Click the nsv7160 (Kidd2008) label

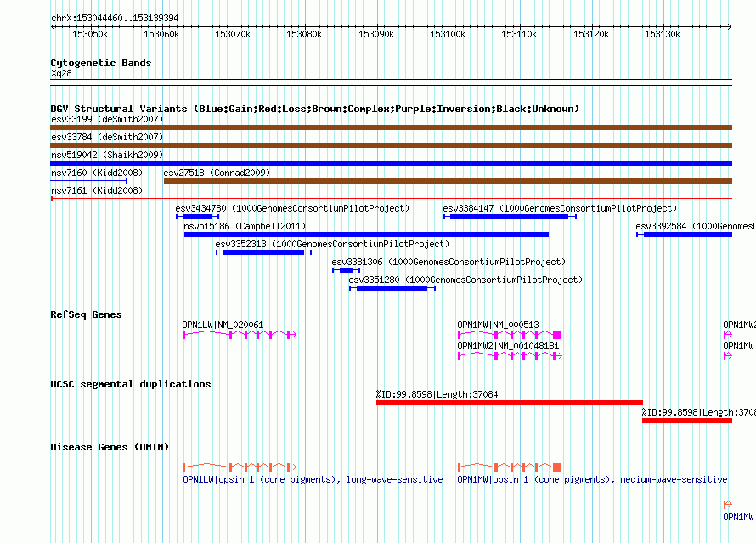pyautogui.click(x=97, y=173)
